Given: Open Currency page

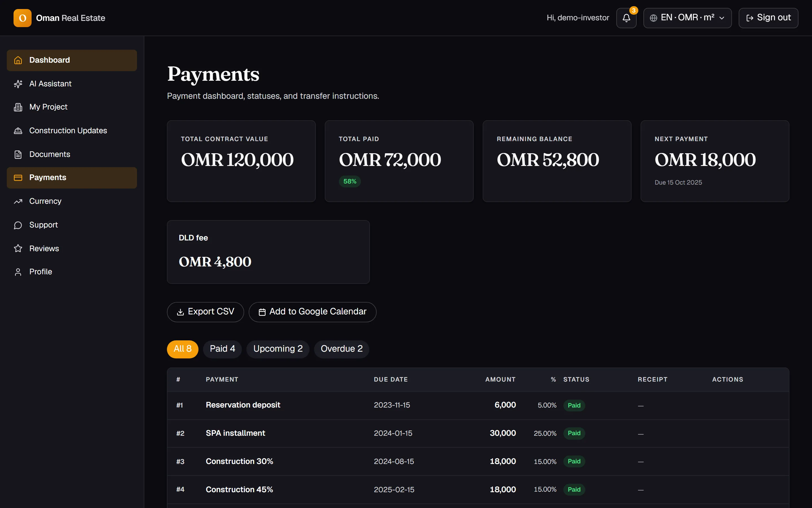Looking at the screenshot, I should [72, 201].
